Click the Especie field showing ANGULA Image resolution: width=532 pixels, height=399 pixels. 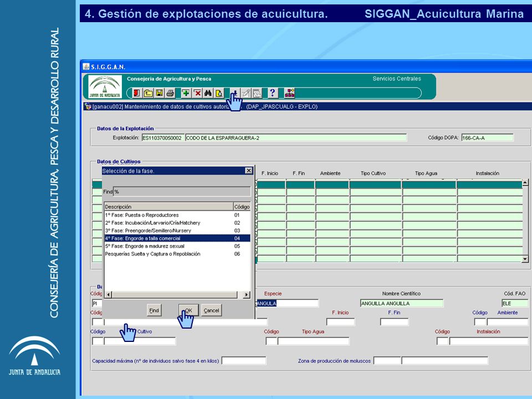pos(287,303)
